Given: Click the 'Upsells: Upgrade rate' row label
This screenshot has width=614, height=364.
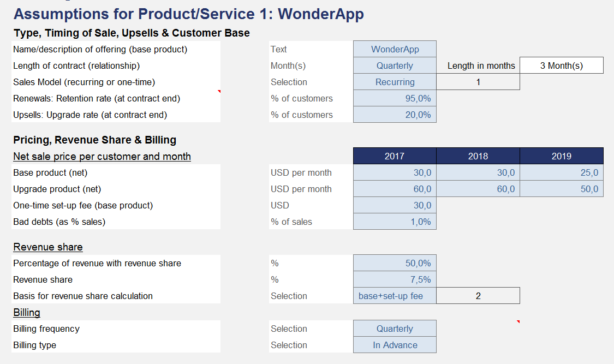Looking at the screenshot, I should 90,115.
